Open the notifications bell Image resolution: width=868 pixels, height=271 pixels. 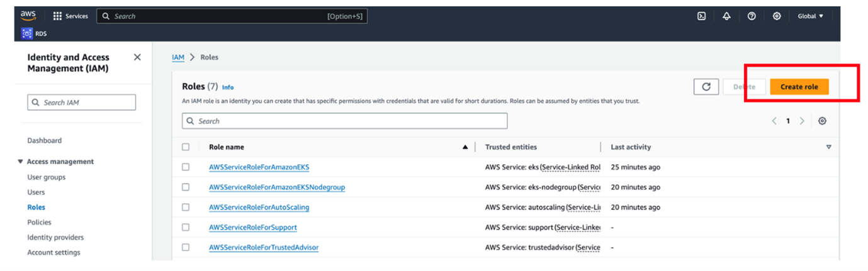pos(726,16)
